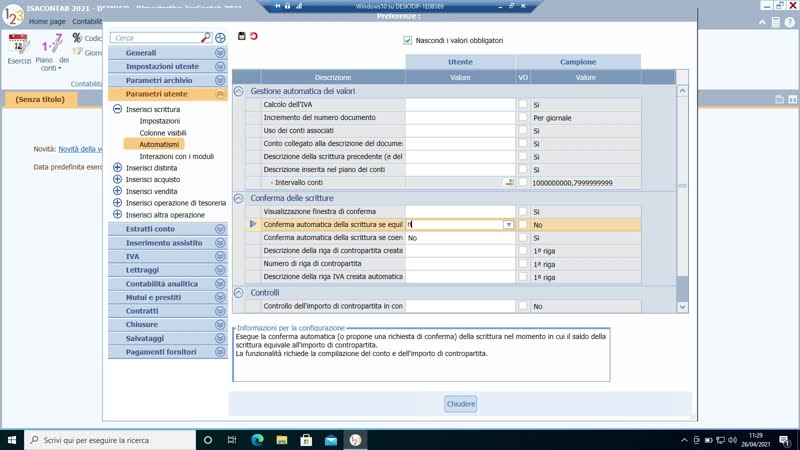Click the save preferences floppy icon
Screen dimensions: 800x450
[x=242, y=36]
